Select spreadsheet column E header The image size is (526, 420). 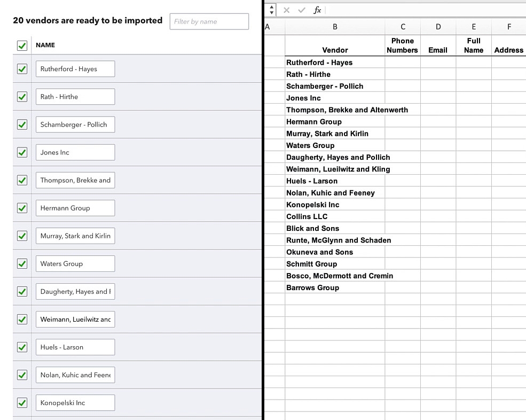(474, 27)
